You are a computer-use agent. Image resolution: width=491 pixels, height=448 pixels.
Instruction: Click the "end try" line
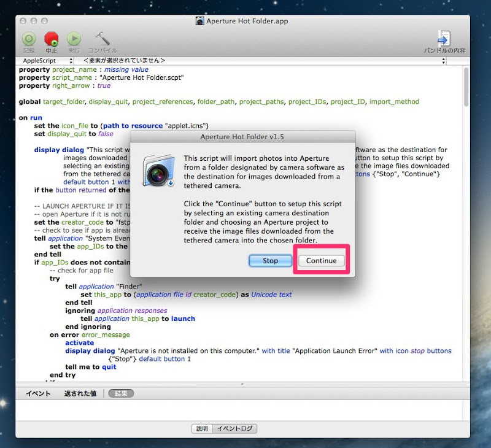pyautogui.click(x=63, y=375)
